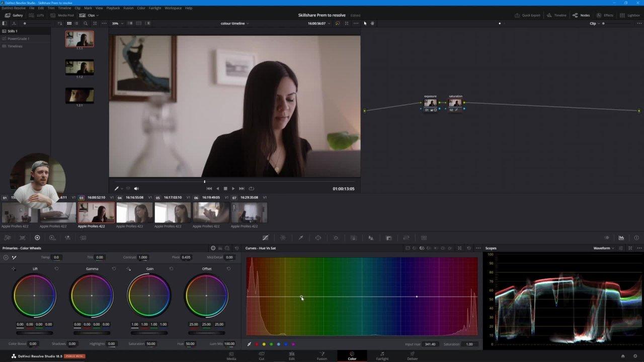Screen dimensions: 644x362
Task: Open the Blur palette
Action: (x=371, y=237)
